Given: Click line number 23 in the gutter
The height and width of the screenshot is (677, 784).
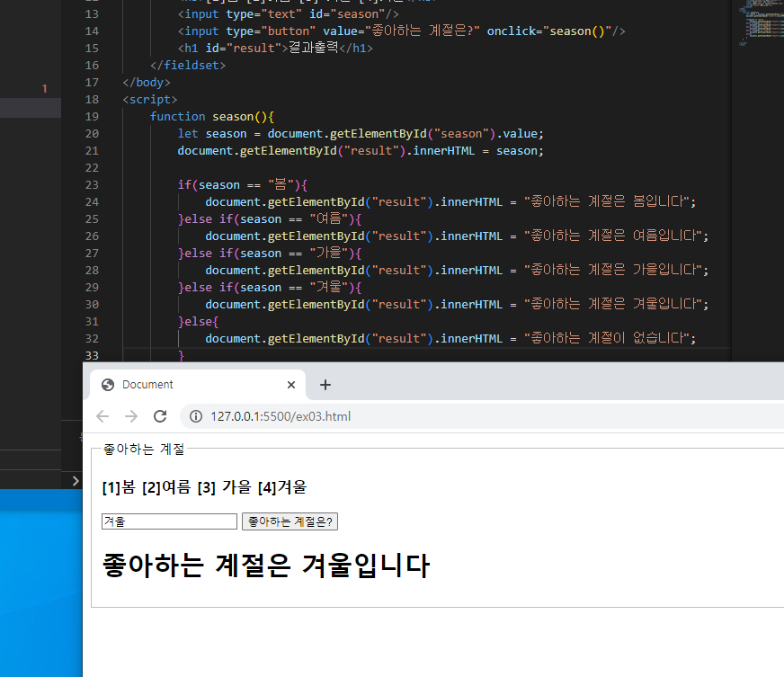Looking at the screenshot, I should pyautogui.click(x=92, y=185).
